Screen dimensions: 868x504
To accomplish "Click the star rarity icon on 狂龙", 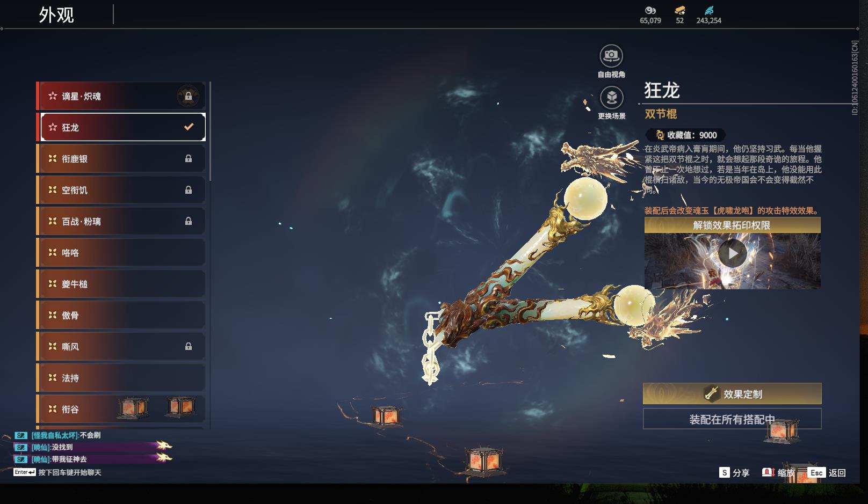I will 53,127.
